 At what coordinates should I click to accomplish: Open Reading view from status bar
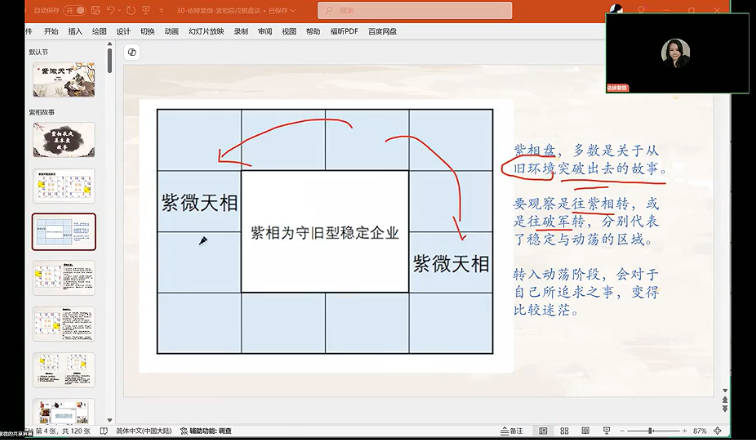coord(586,431)
